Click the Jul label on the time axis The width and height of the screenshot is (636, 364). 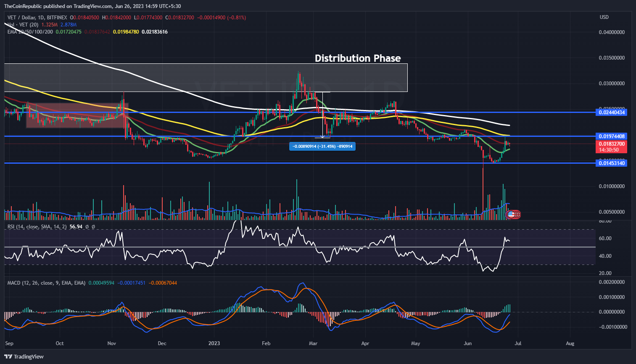pyautogui.click(x=518, y=343)
